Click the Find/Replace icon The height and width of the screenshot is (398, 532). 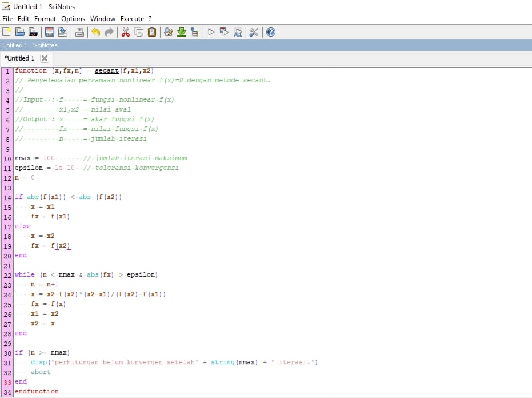pyautogui.click(x=169, y=32)
